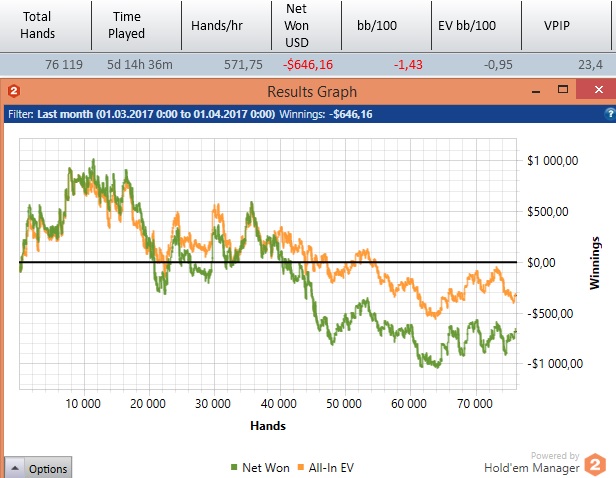Screen dimensions: 616x478
Task: Select the -$646,16 net won cell
Action: click(x=308, y=64)
